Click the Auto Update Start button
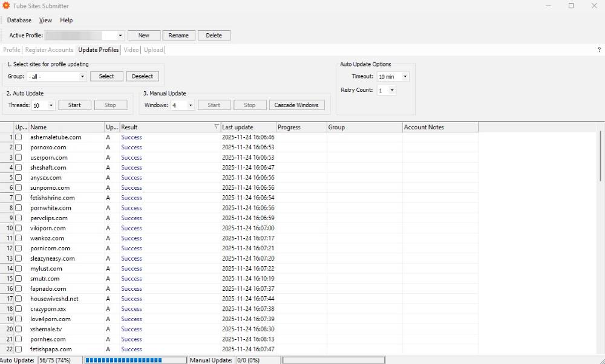This screenshot has height=364, width=605. pyautogui.click(x=74, y=105)
